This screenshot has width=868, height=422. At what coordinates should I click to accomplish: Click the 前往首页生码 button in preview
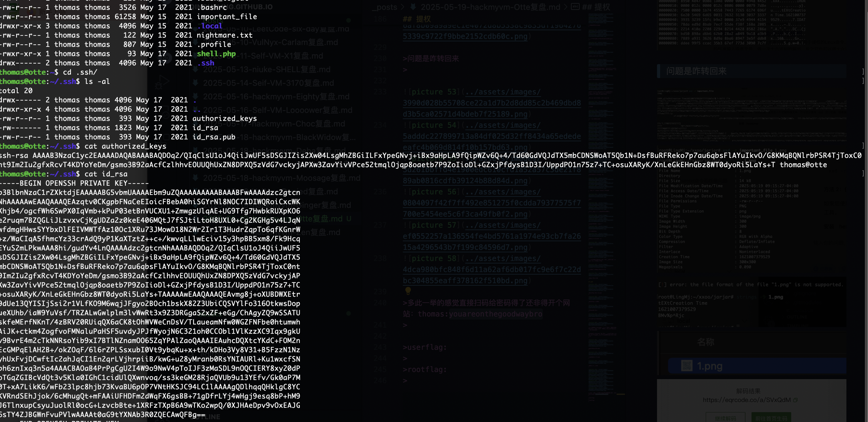pos(771,418)
